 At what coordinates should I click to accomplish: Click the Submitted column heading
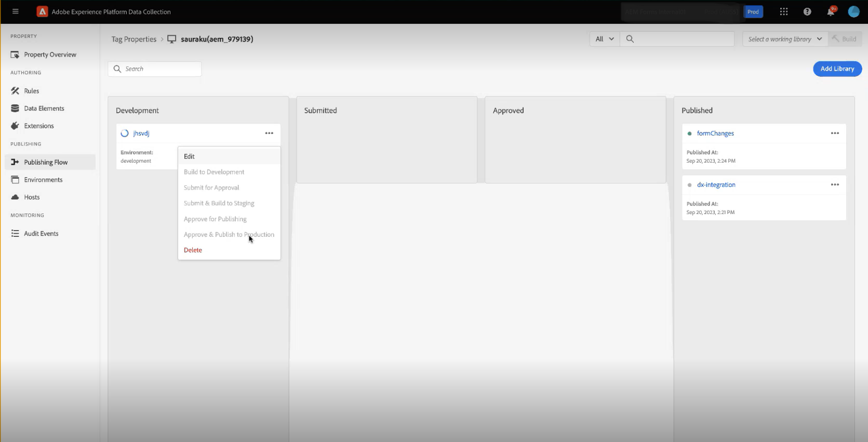(321, 111)
